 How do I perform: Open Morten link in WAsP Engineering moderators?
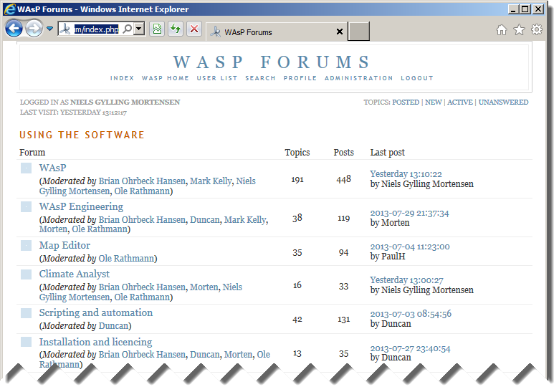click(54, 229)
